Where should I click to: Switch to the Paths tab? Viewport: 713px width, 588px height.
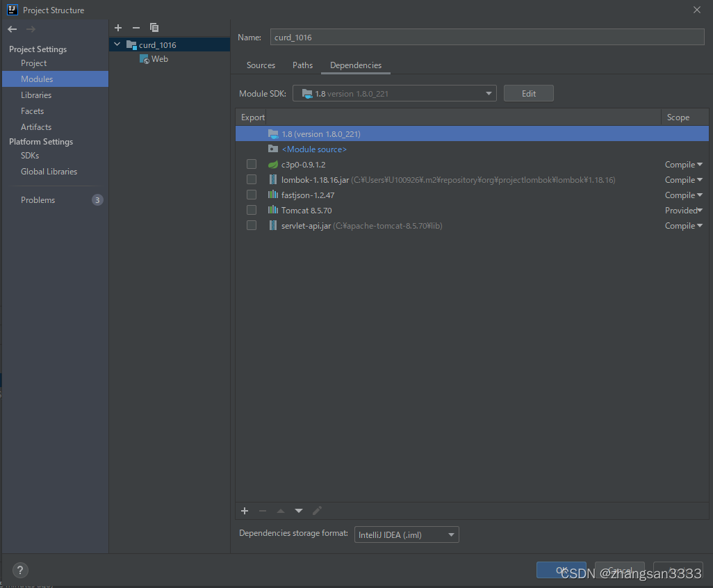click(302, 65)
